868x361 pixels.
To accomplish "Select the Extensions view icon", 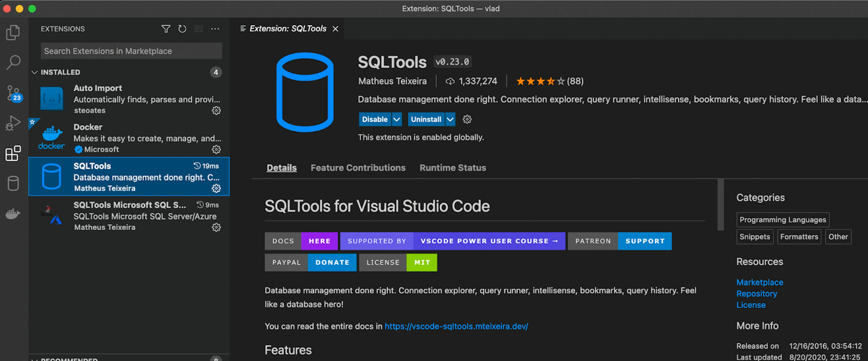I will [13, 153].
